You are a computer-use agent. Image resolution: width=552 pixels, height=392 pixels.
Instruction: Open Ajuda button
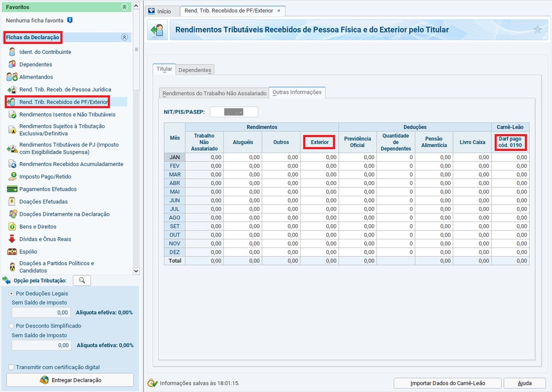coord(525,383)
